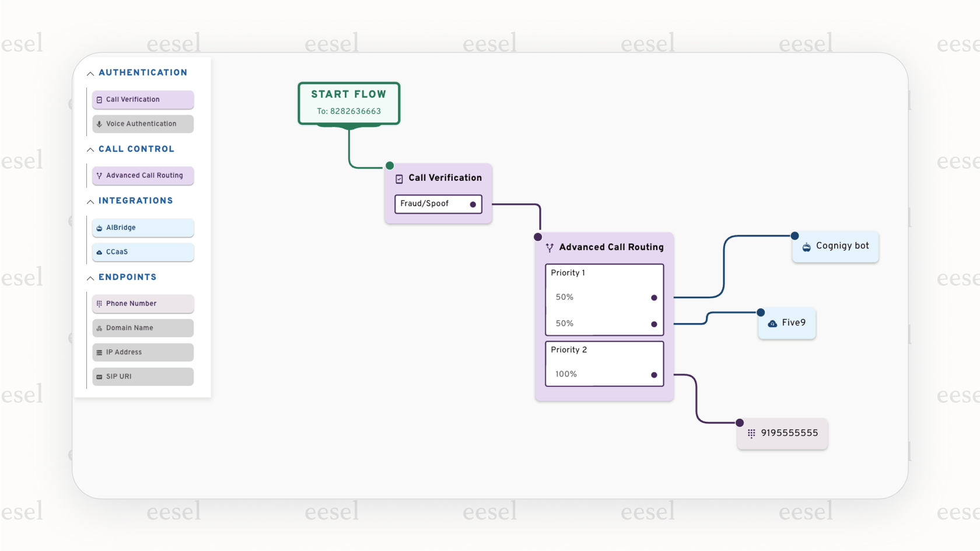Collapse the AUTHENTICATION section
Viewport: 980px width, 551px height.
point(90,73)
